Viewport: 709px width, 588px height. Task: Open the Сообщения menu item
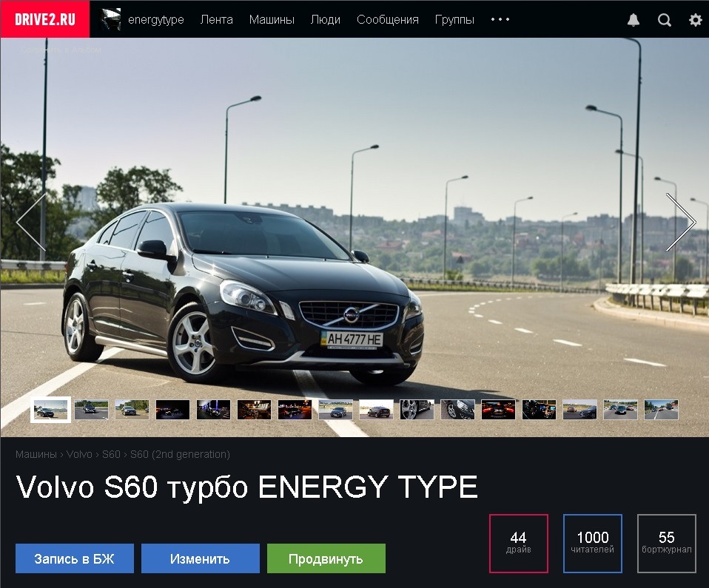[388, 19]
